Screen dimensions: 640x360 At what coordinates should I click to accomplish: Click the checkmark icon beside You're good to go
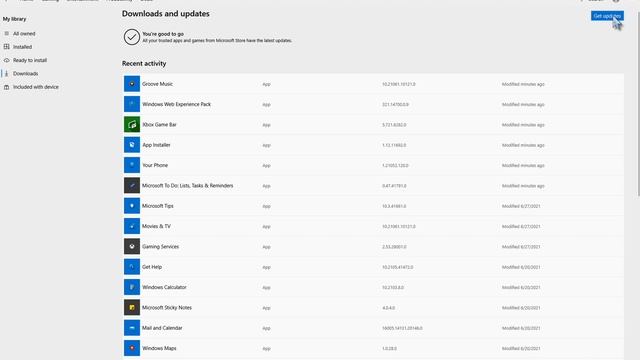[x=132, y=37]
